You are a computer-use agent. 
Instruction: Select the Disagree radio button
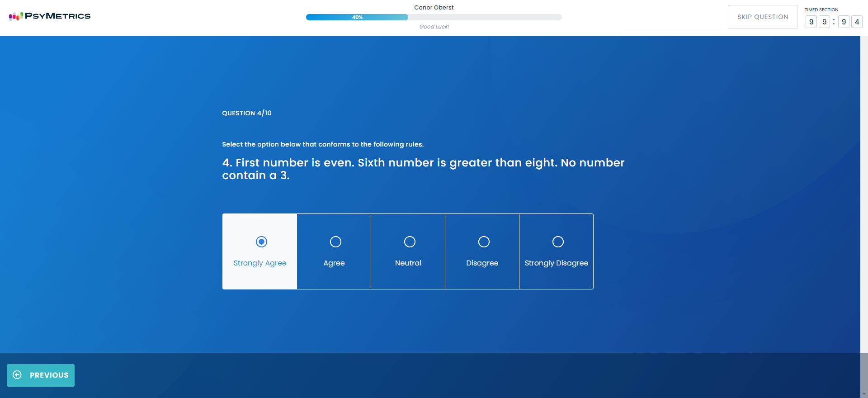coord(484,242)
